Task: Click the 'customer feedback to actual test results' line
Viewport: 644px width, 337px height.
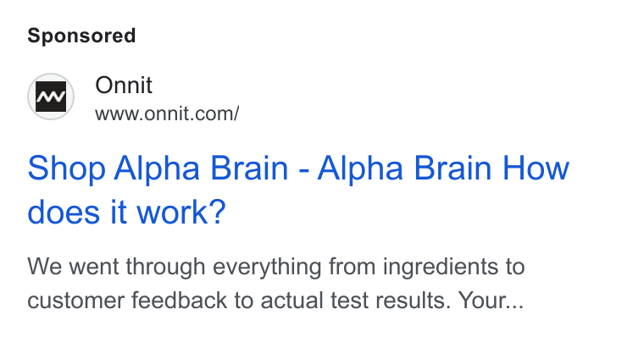Action: [x=236, y=300]
